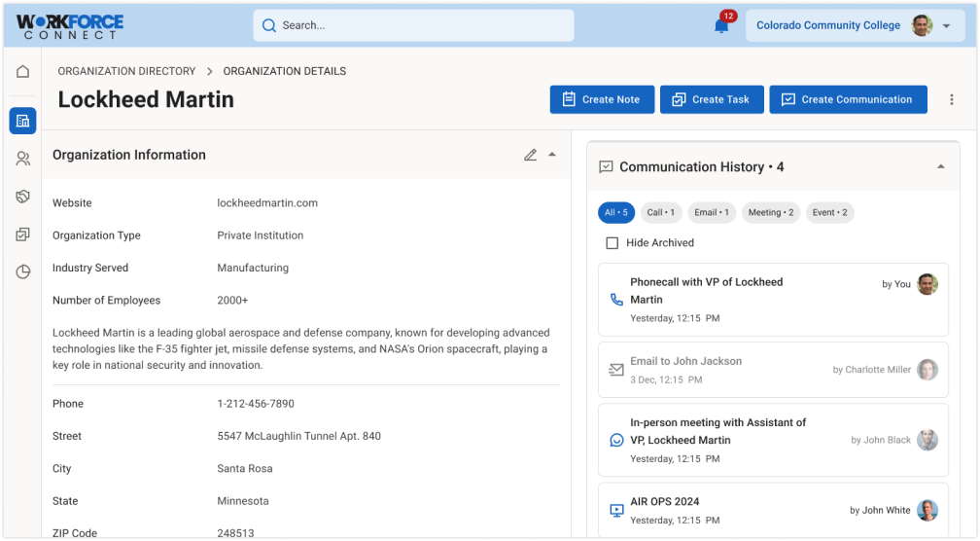Select the Organizations building sidebar icon

pyautogui.click(x=23, y=121)
